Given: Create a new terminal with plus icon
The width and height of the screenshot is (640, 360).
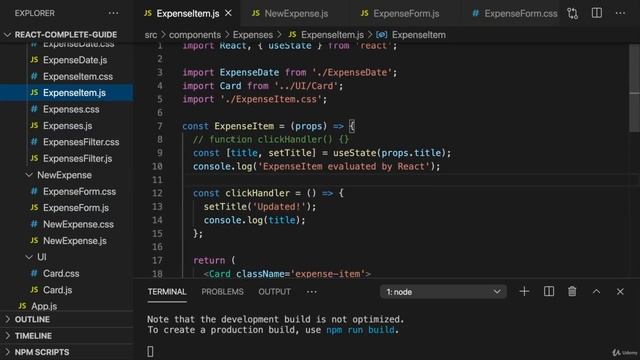Looking at the screenshot, I should [x=524, y=291].
